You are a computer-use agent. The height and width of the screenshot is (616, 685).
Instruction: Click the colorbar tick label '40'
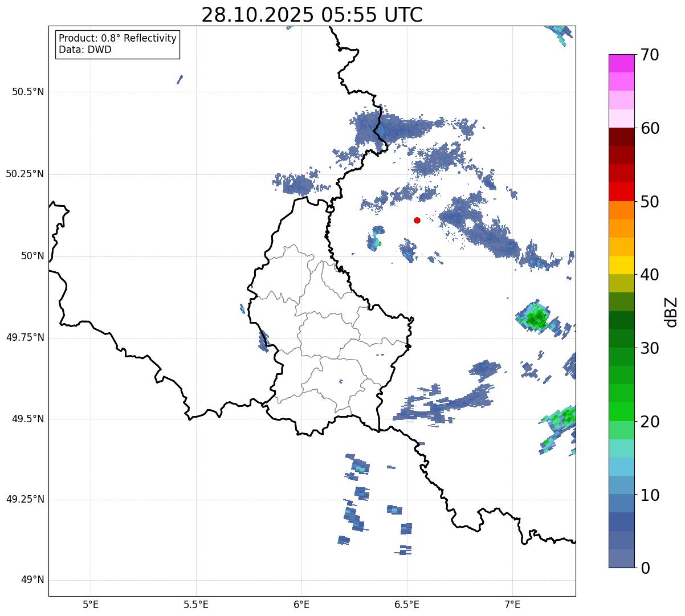tap(650, 275)
